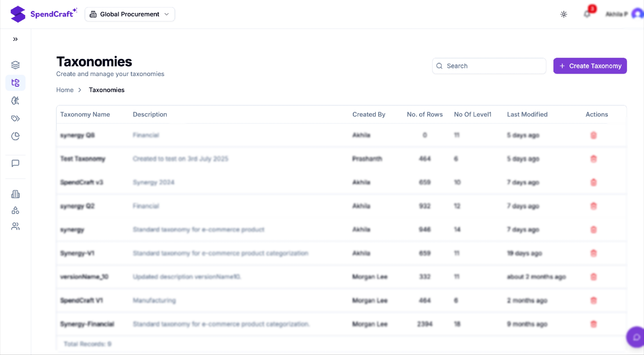This screenshot has width=644, height=355.
Task: Go to Home breadcrumb link
Action: (x=65, y=90)
